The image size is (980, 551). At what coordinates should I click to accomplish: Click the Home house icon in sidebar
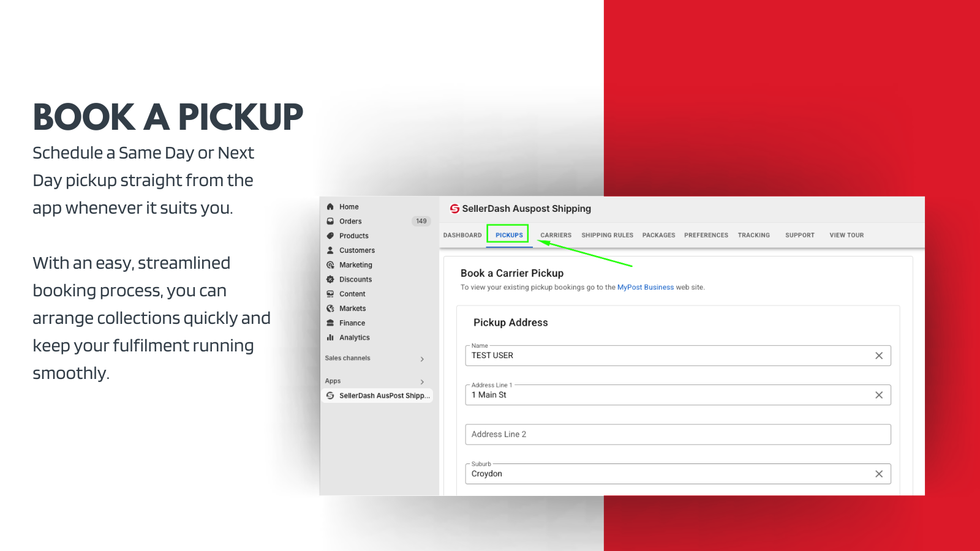(x=330, y=207)
